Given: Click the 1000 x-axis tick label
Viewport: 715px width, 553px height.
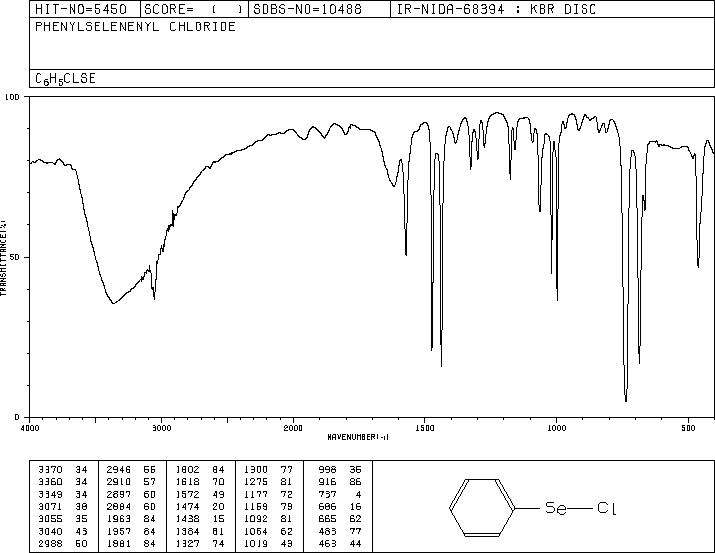Looking at the screenshot, I should tap(556, 428).
